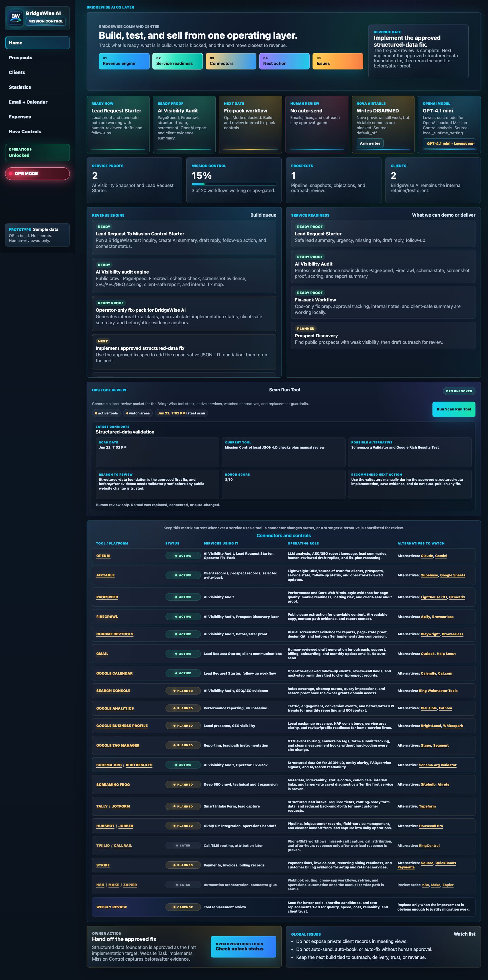488x980 pixels.
Task: Open the STRIPE tool link
Action: tap(103, 865)
